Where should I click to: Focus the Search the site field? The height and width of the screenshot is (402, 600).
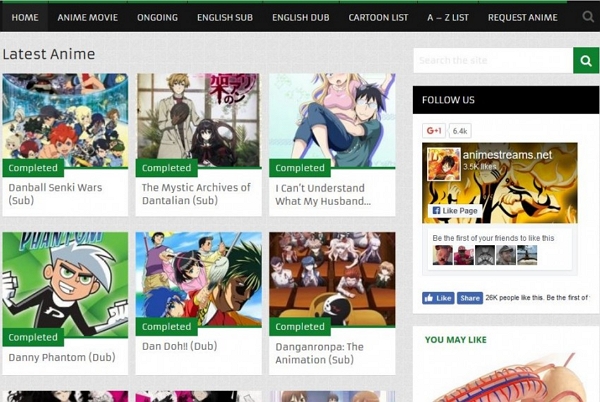[493, 60]
